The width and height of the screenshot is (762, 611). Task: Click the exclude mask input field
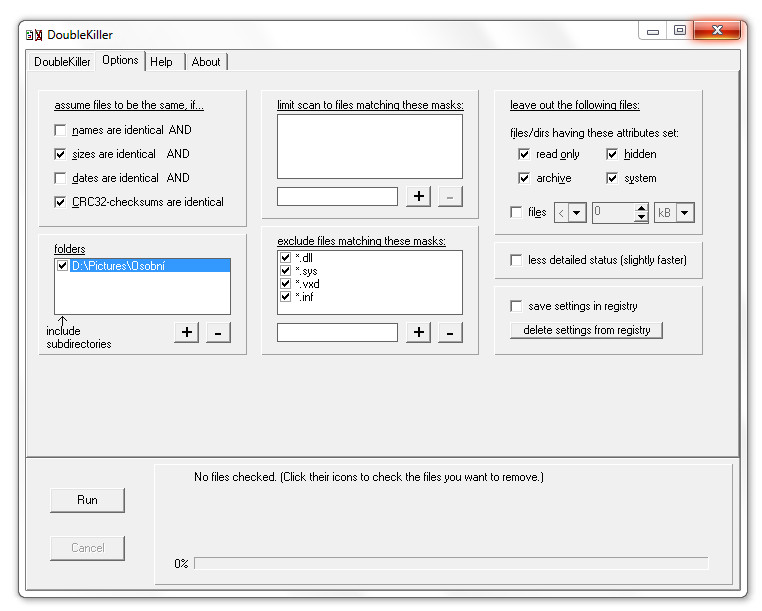(x=337, y=333)
